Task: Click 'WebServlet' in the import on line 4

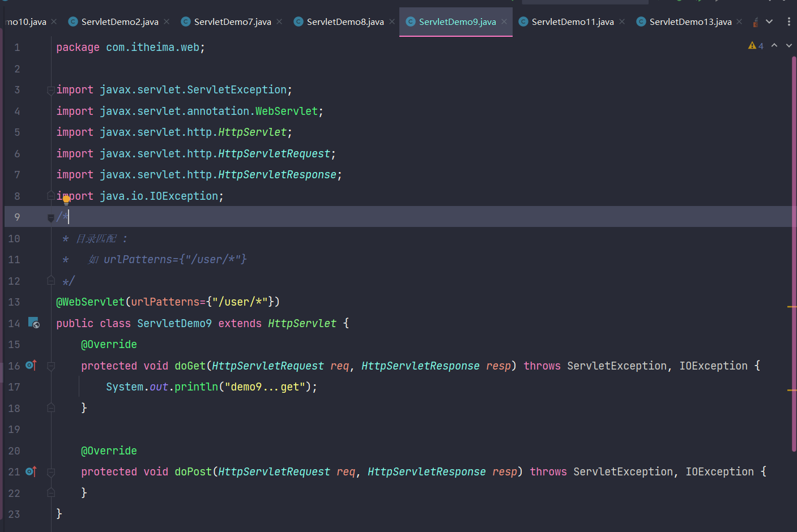Action: [287, 111]
